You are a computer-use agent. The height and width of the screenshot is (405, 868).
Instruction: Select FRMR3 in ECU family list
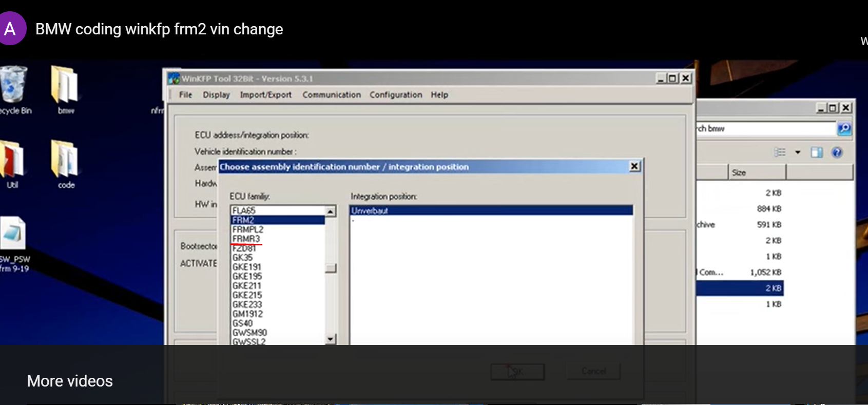[278, 239]
